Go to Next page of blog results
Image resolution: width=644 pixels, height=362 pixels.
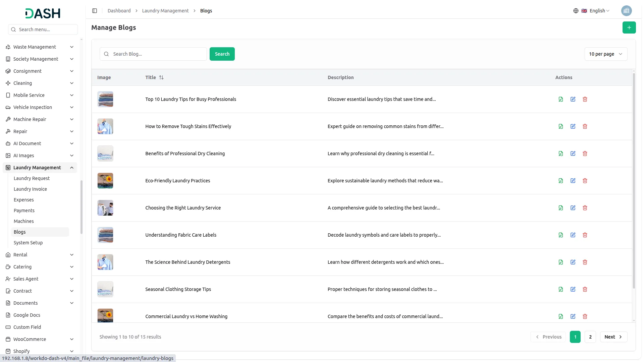[613, 337]
